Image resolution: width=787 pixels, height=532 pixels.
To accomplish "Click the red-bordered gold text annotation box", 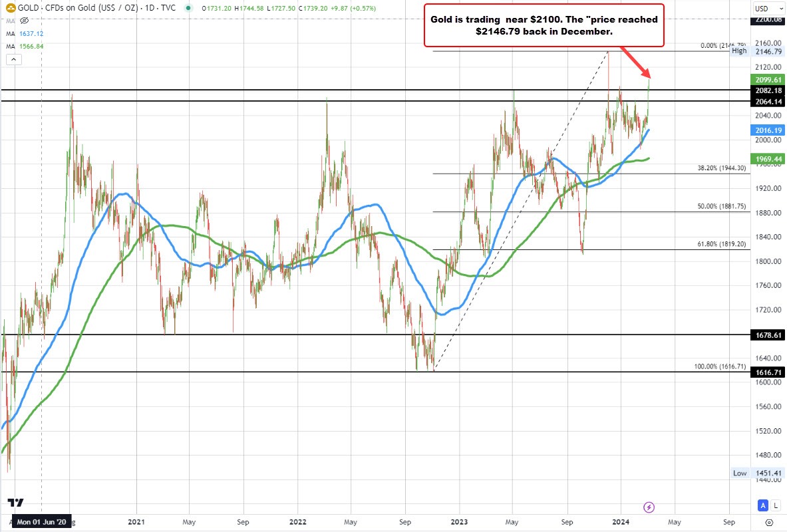I will tap(544, 25).
